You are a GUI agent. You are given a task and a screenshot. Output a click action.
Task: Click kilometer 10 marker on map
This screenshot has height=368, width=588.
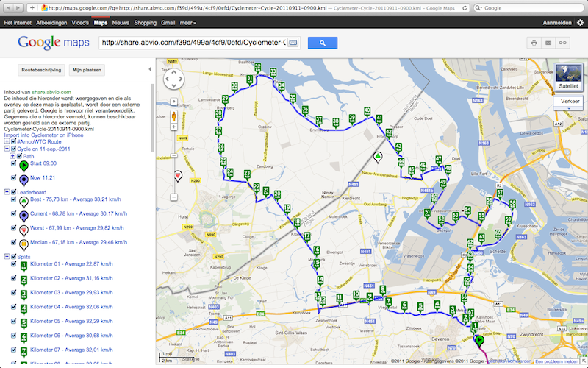click(356, 295)
